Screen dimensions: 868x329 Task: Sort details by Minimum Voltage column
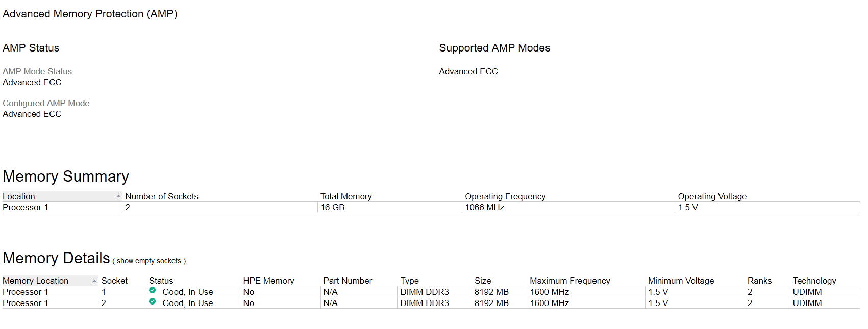(x=681, y=281)
